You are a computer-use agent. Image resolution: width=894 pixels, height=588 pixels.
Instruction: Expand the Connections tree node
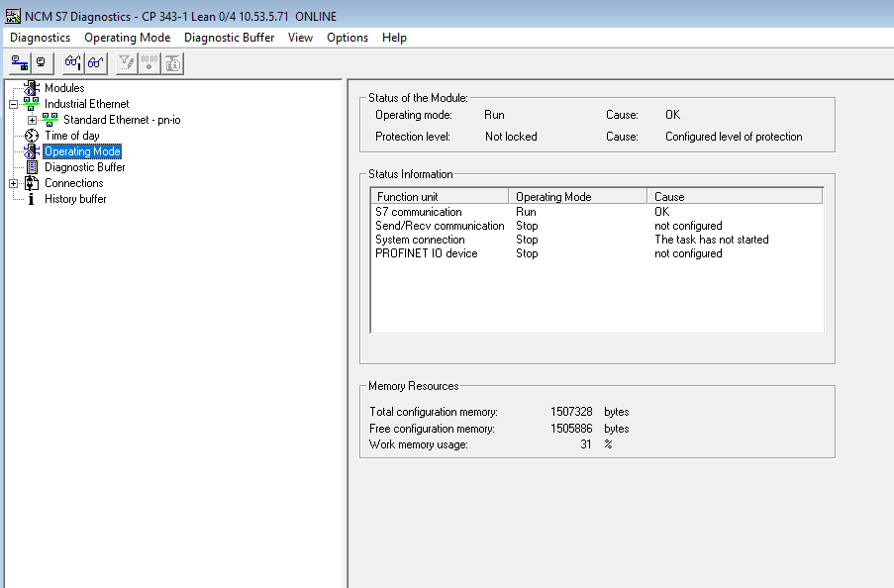click(13, 183)
